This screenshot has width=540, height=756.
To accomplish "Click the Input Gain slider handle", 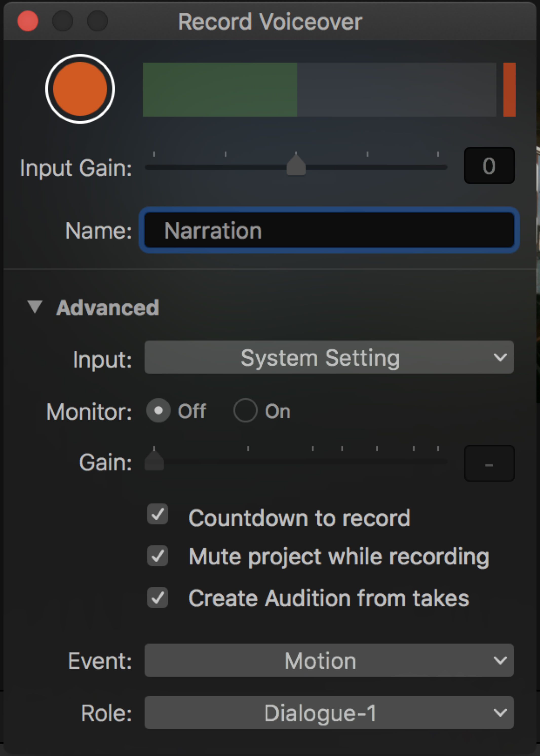I will pos(296,165).
